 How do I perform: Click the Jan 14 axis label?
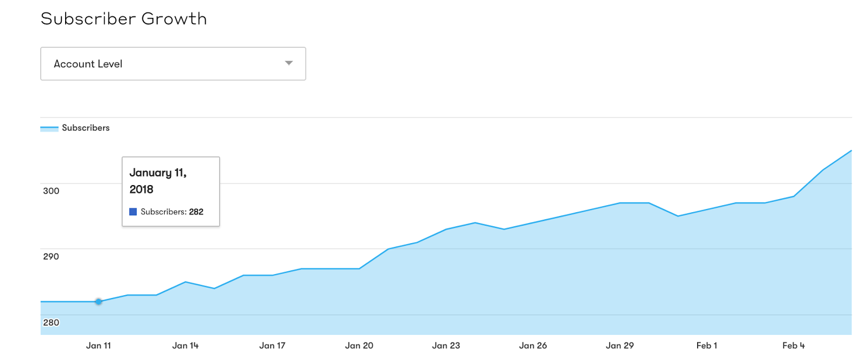coord(186,346)
